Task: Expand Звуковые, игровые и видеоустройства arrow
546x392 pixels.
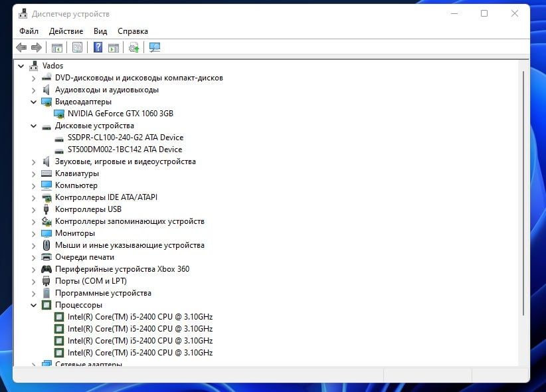Action: pos(33,161)
